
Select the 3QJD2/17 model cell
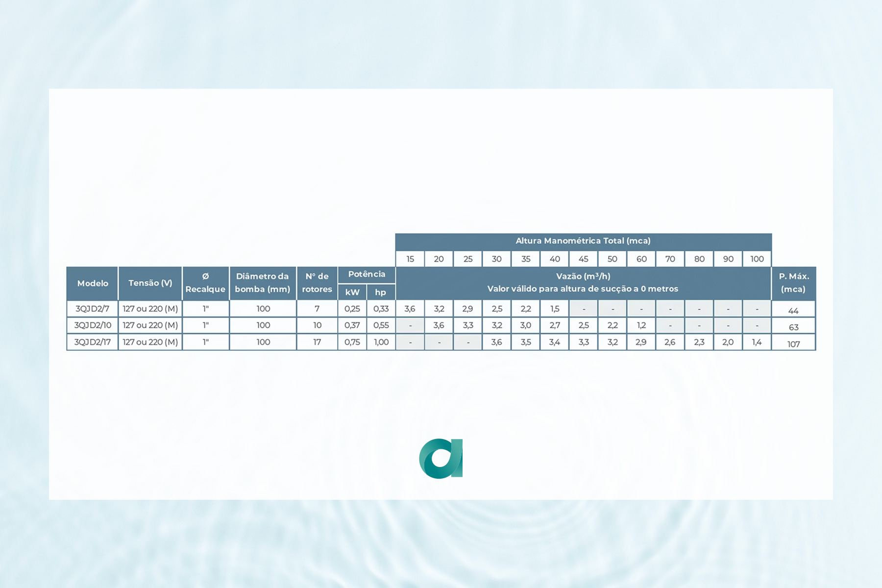93,342
